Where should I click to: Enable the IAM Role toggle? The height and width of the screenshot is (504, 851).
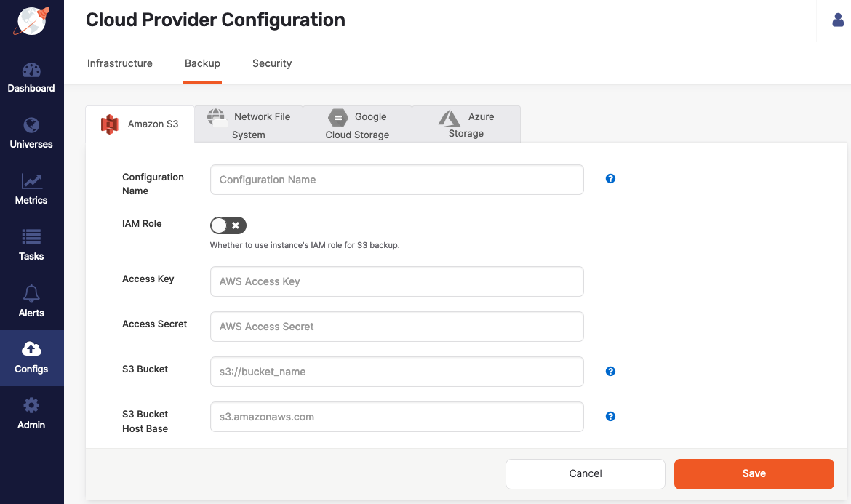point(228,225)
